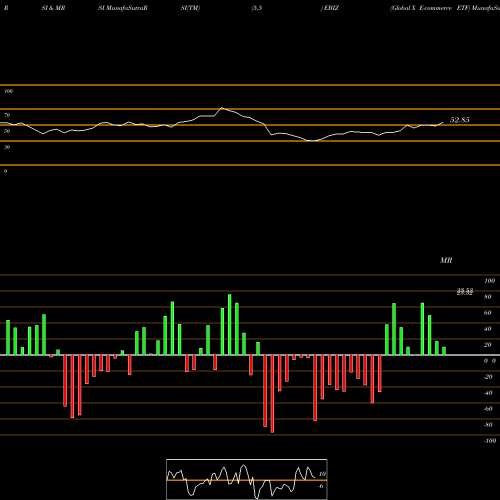The image size is (500, 500).
Task: Click the SI(TM) header text
Action: [x=191, y=8]
